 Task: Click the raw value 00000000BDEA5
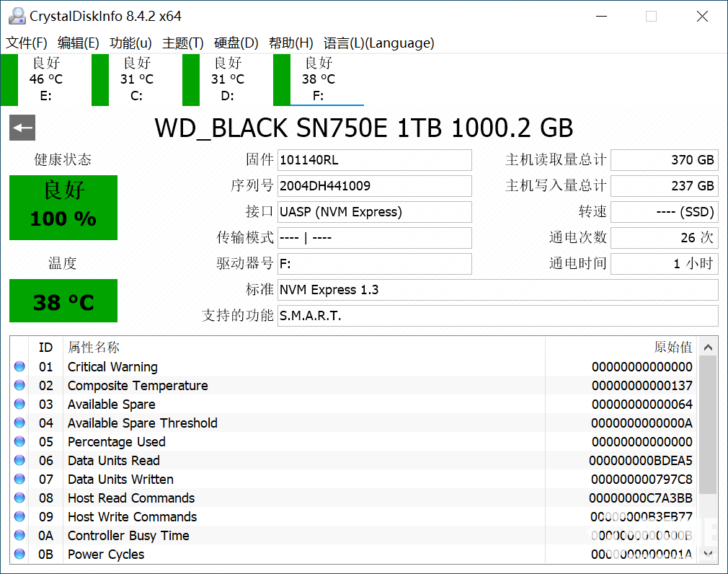point(641,461)
